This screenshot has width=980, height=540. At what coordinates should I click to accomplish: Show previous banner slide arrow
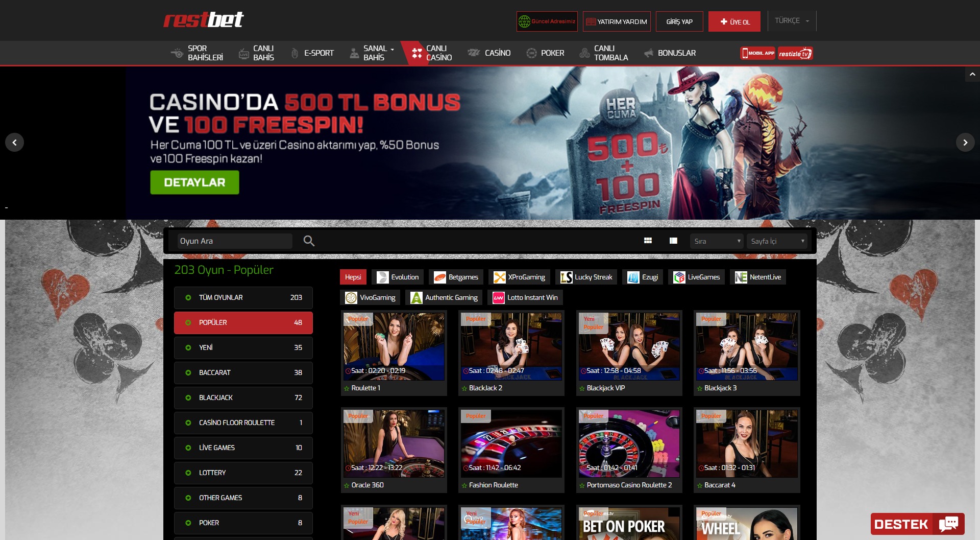[14, 143]
